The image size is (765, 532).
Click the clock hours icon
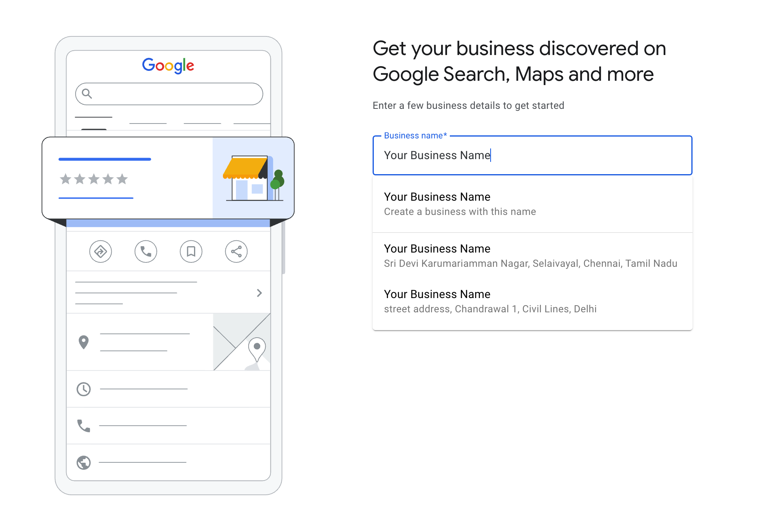[x=84, y=389]
